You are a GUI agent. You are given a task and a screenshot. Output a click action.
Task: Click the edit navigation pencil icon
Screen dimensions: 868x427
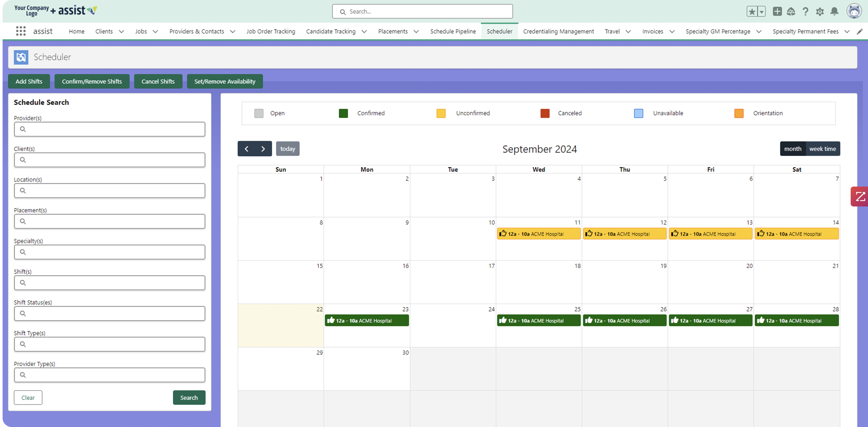click(859, 31)
